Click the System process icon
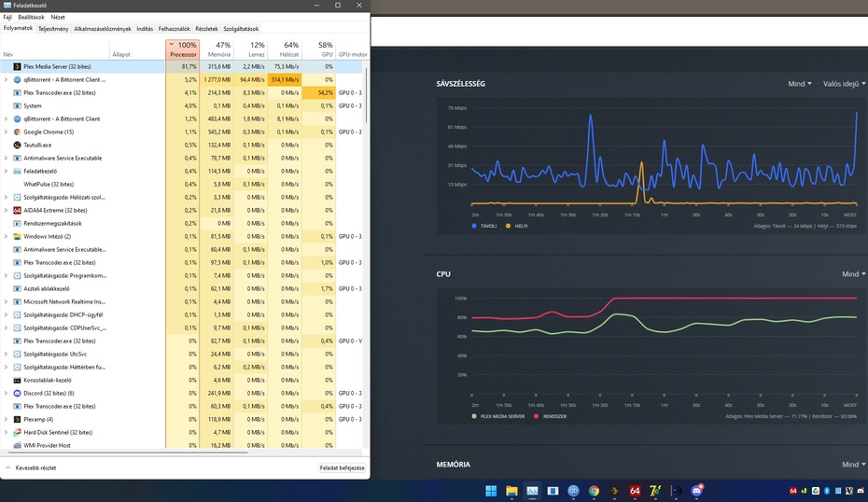 click(17, 105)
